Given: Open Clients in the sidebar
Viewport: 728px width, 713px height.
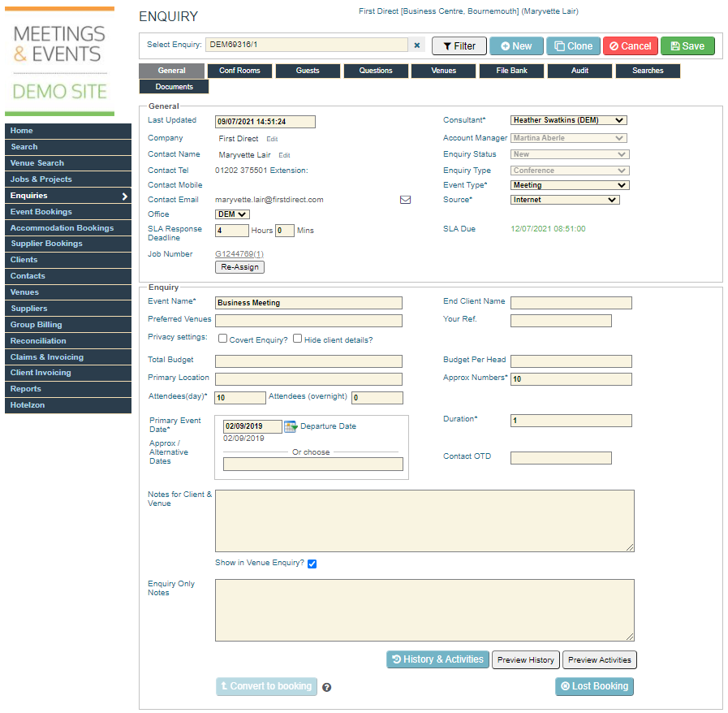Looking at the screenshot, I should (68, 260).
